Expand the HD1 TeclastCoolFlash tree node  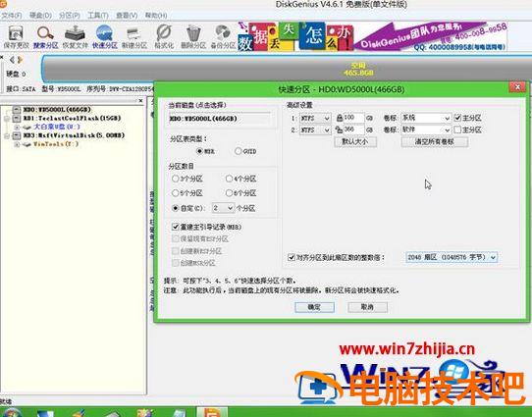[7, 119]
